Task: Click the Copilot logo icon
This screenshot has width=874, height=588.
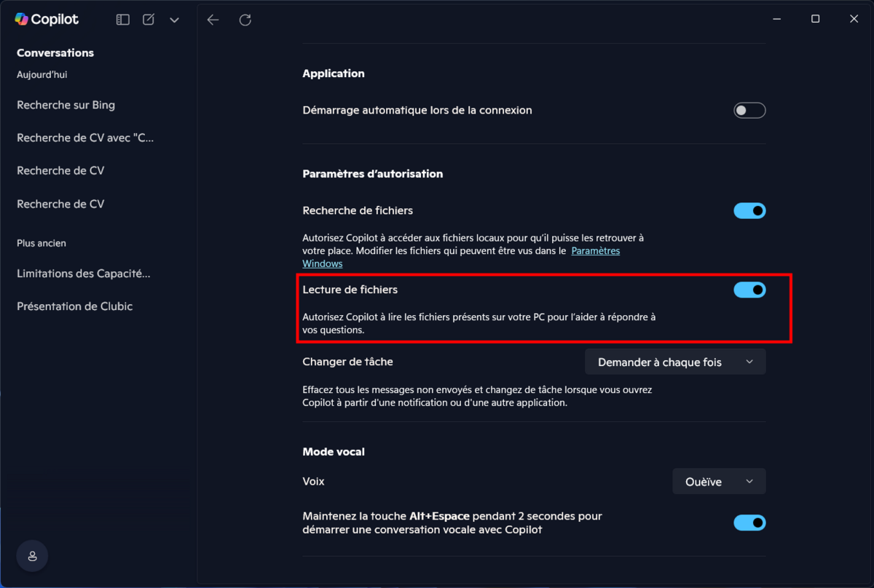Action: coord(21,20)
